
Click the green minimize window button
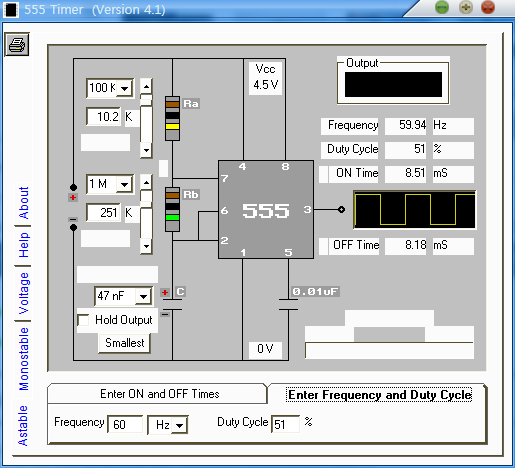click(442, 7)
